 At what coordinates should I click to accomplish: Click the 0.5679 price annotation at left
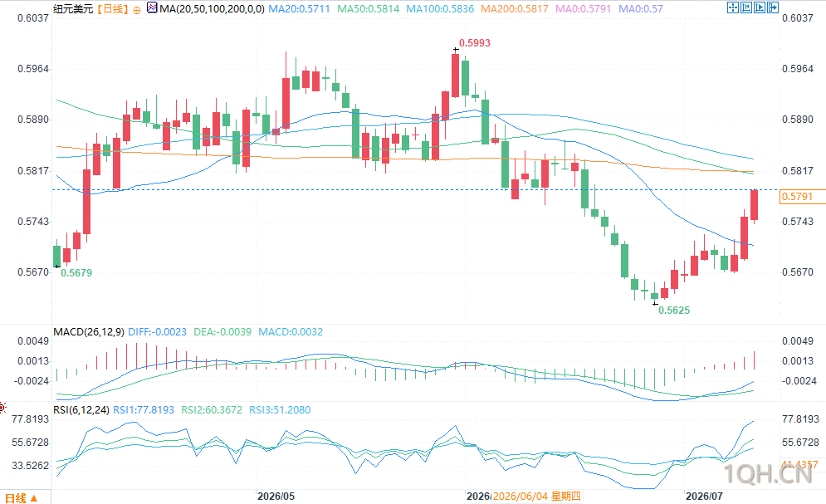pyautogui.click(x=76, y=273)
